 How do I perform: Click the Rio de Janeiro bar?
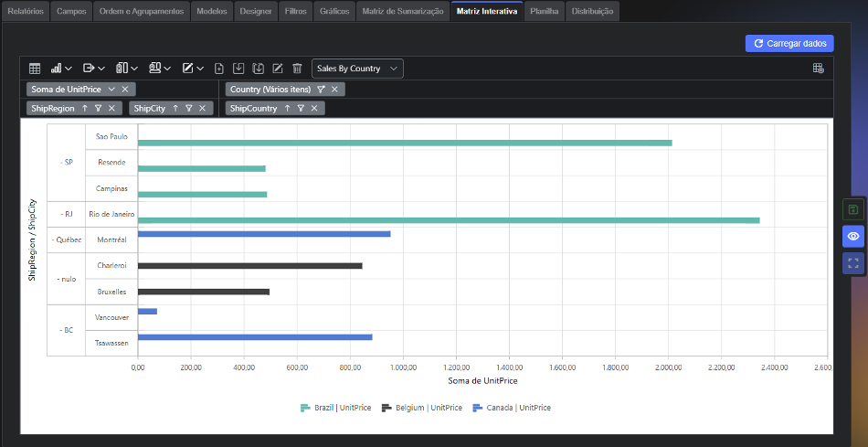click(449, 220)
